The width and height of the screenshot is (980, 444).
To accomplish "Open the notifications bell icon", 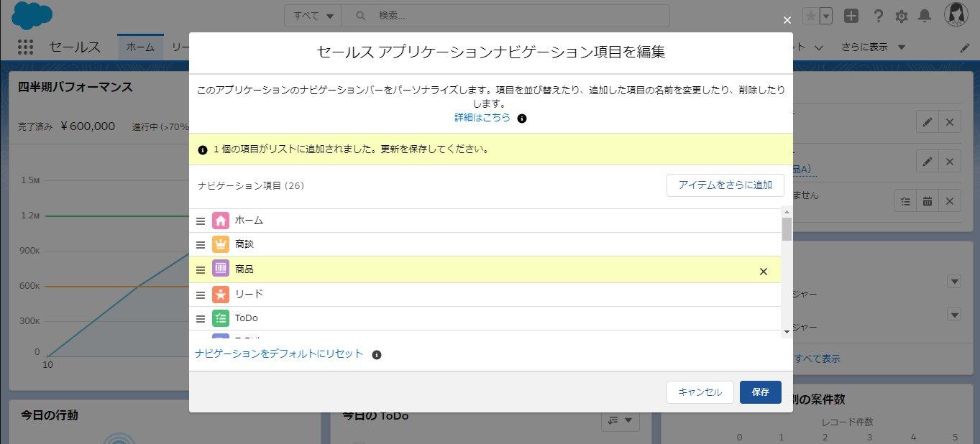I will (x=925, y=16).
